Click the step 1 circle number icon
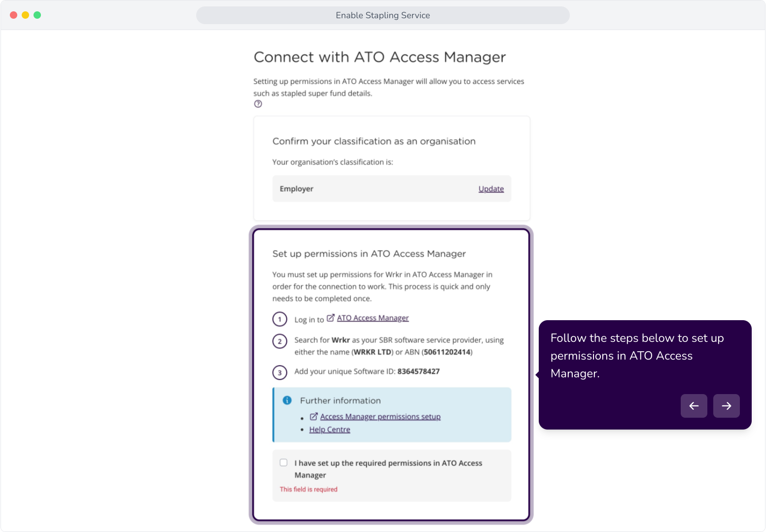 coord(280,319)
